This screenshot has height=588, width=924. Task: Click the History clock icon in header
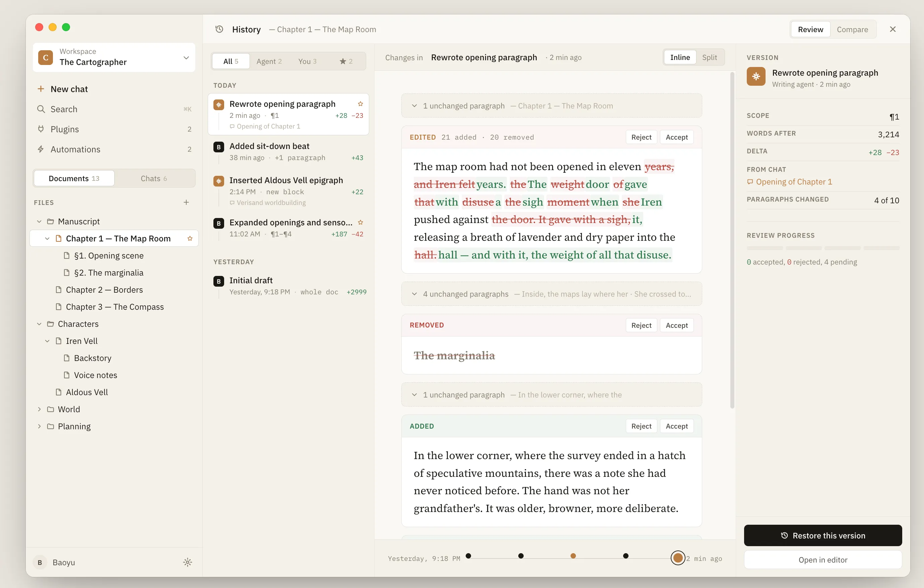(x=219, y=29)
